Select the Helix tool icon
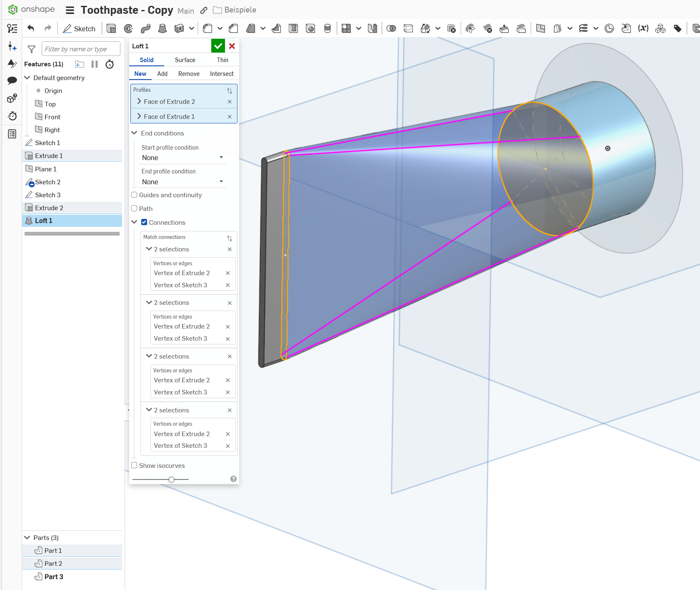This screenshot has height=590, width=700. click(583, 28)
